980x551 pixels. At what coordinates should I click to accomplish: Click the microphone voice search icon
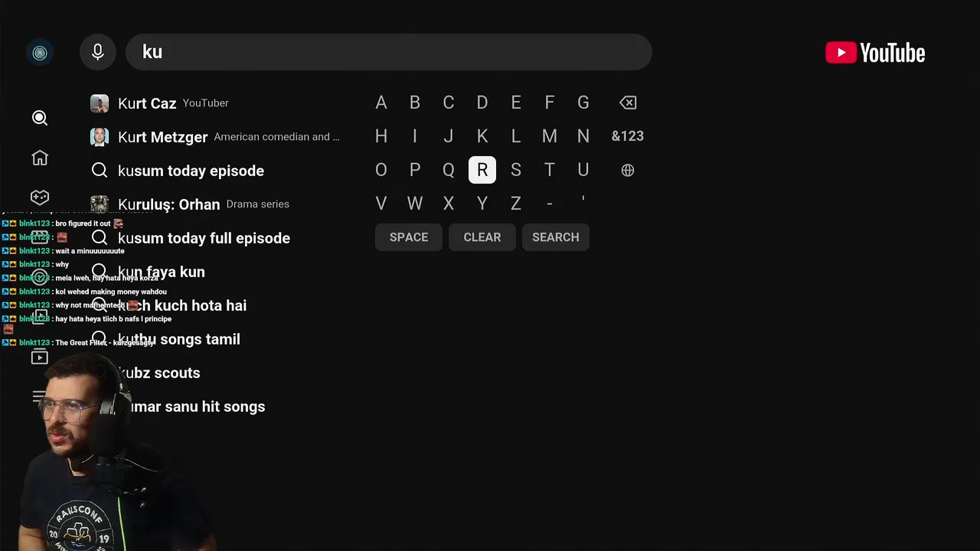pyautogui.click(x=98, y=52)
